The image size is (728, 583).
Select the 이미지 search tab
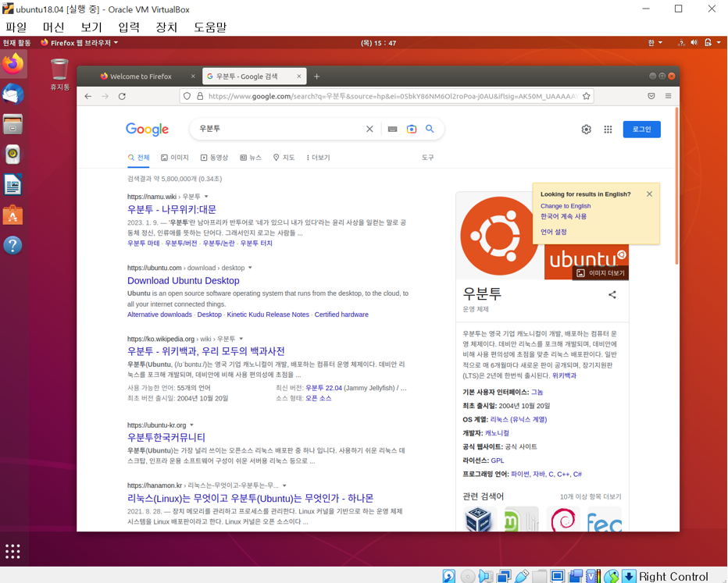tap(174, 158)
